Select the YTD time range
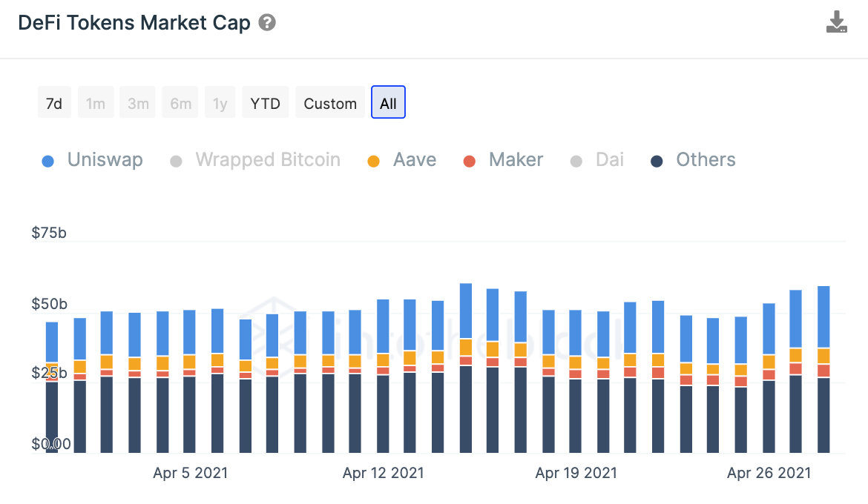Image resolution: width=868 pixels, height=504 pixels. [265, 102]
